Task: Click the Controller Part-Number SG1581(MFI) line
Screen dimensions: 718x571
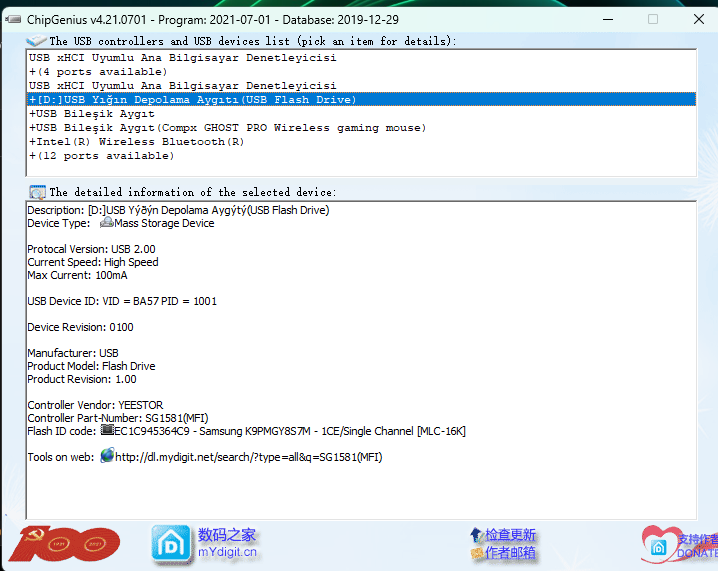Action: (x=118, y=418)
